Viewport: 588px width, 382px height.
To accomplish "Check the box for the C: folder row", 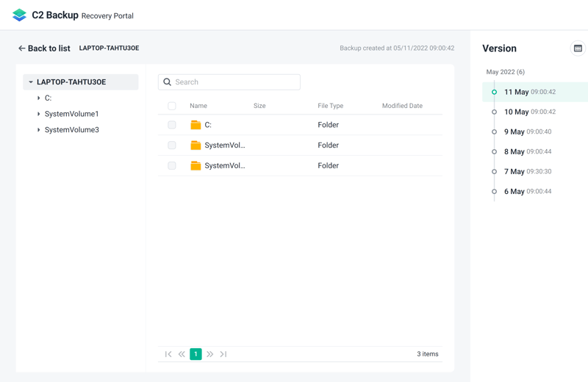I will coord(172,125).
